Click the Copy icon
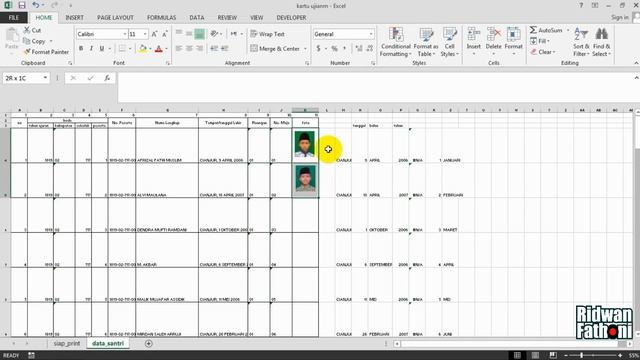 coord(27,41)
